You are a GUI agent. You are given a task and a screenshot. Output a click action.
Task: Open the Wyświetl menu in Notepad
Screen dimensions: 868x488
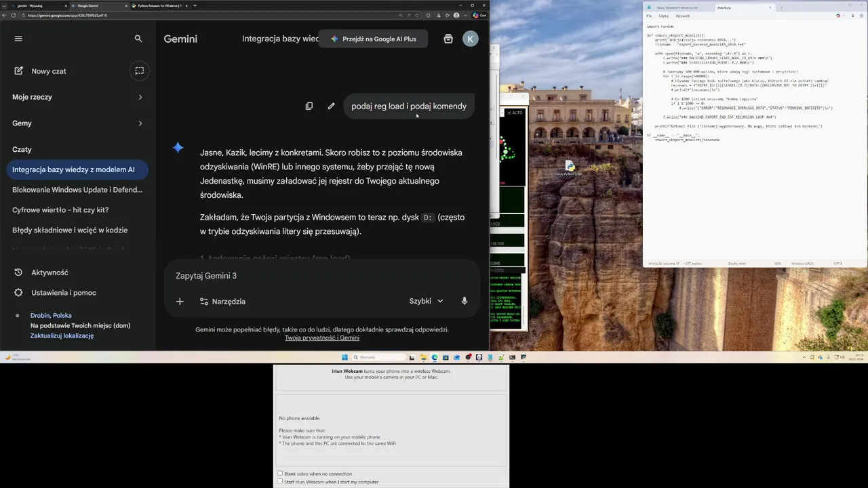click(682, 16)
